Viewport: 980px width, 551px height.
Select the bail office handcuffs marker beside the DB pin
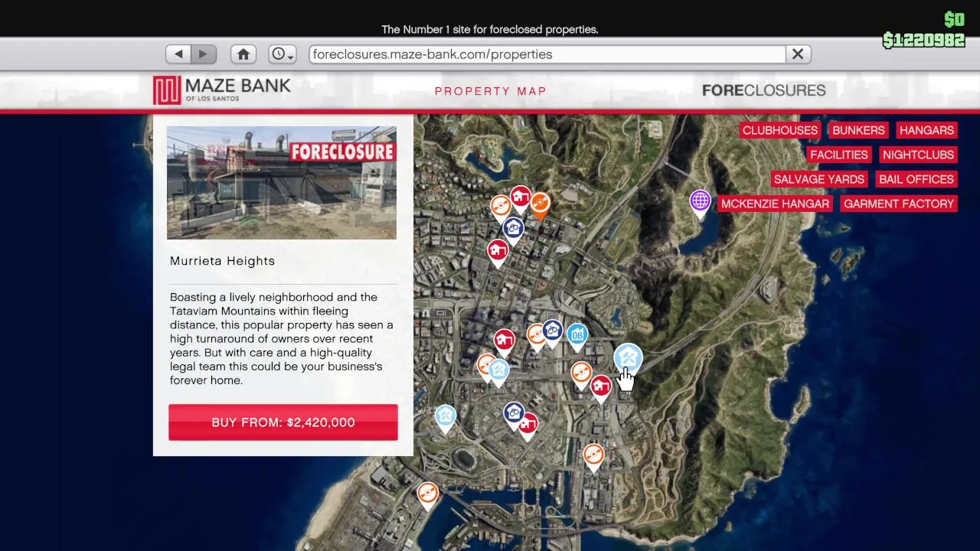(553, 333)
